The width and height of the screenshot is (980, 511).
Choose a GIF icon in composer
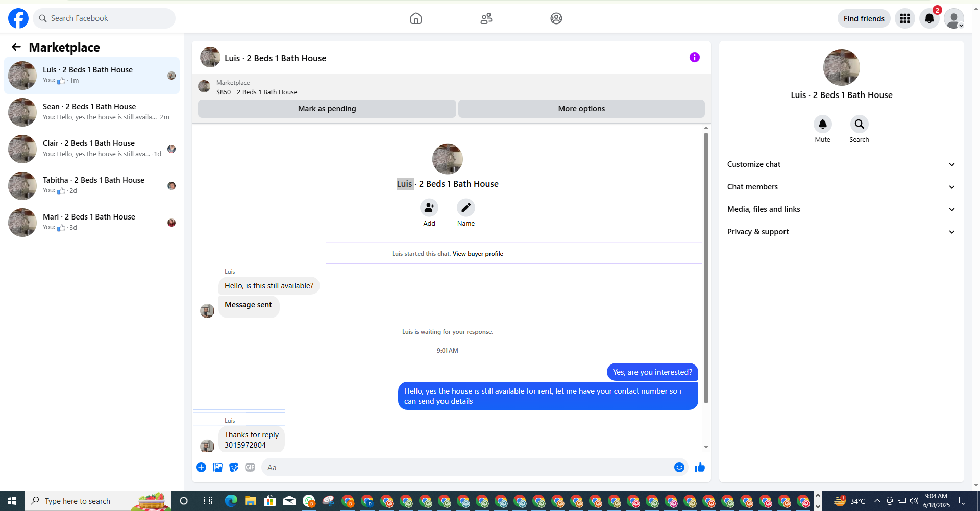250,467
